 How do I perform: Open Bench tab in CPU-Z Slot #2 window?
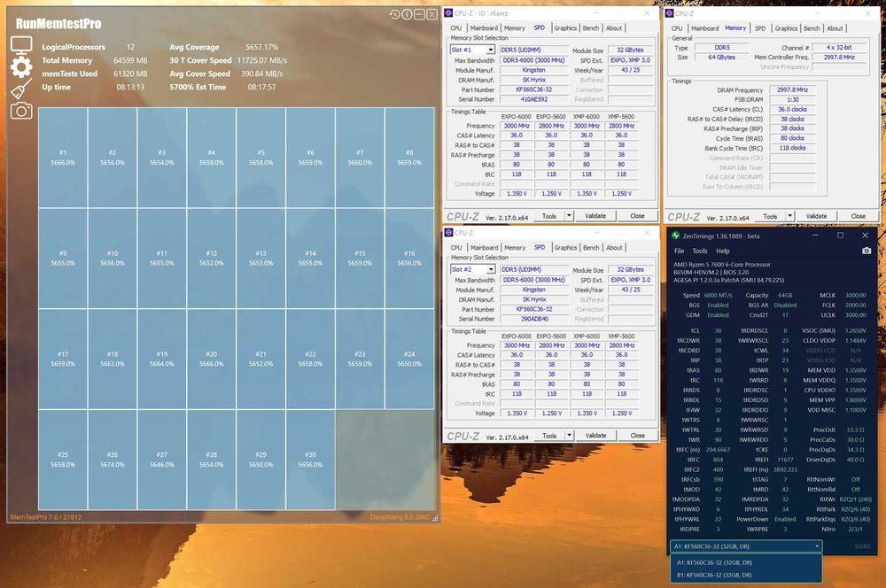pyautogui.click(x=591, y=248)
